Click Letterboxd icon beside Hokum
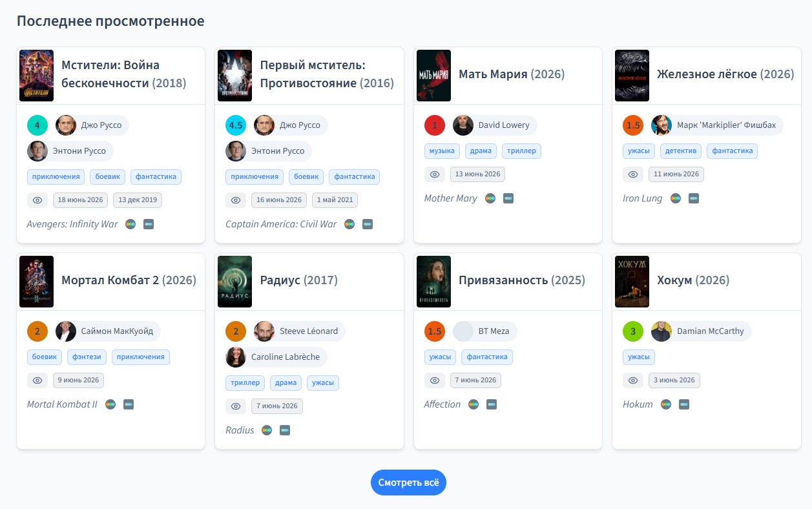 [x=666, y=404]
